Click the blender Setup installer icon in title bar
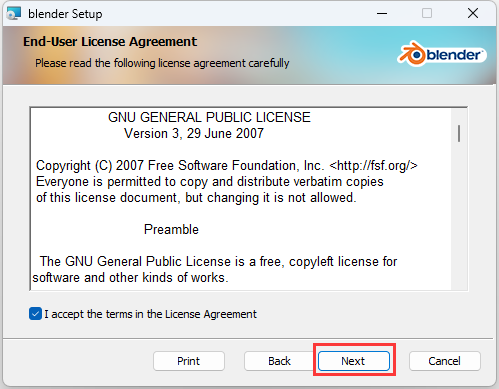 pos(14,13)
